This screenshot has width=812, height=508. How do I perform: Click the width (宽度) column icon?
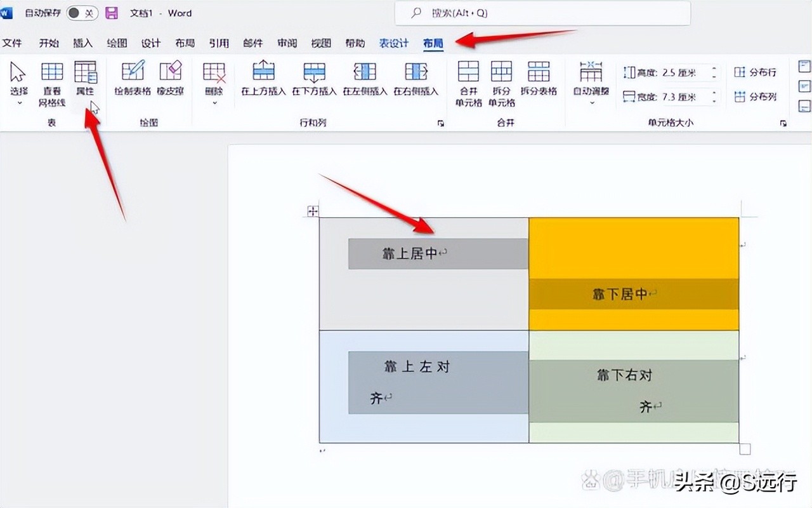click(629, 97)
